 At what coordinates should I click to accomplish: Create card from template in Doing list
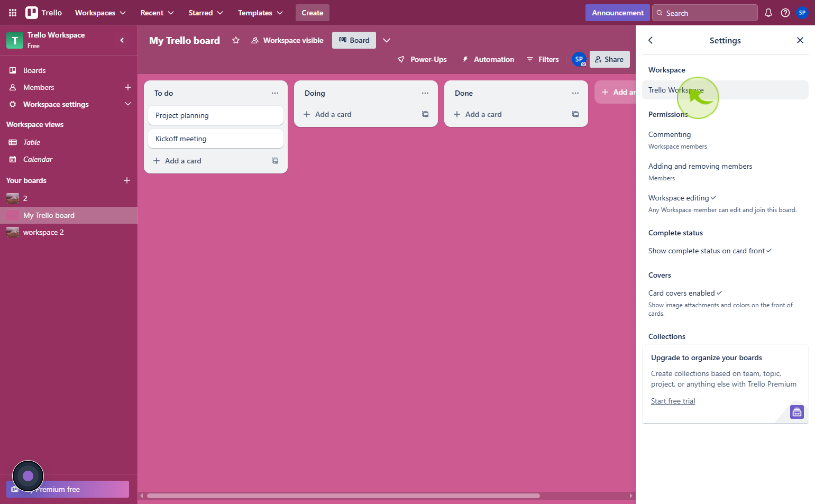click(x=425, y=114)
